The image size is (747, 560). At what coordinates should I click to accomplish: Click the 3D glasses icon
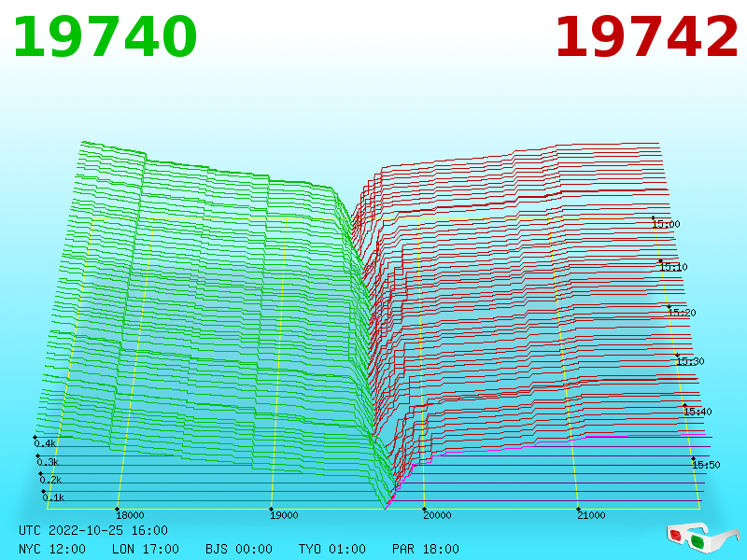click(x=702, y=538)
